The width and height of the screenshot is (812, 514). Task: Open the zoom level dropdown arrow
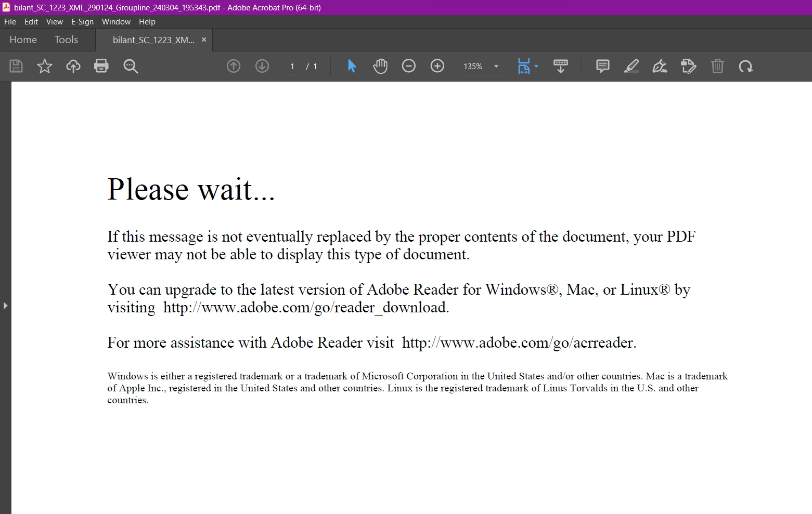[x=496, y=67]
